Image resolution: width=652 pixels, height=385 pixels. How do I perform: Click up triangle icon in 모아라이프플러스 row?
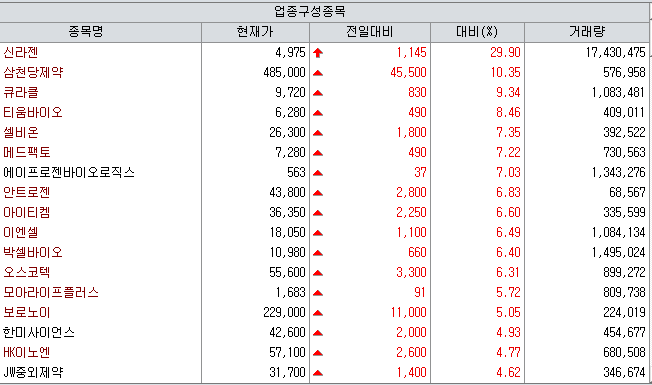tap(318, 293)
